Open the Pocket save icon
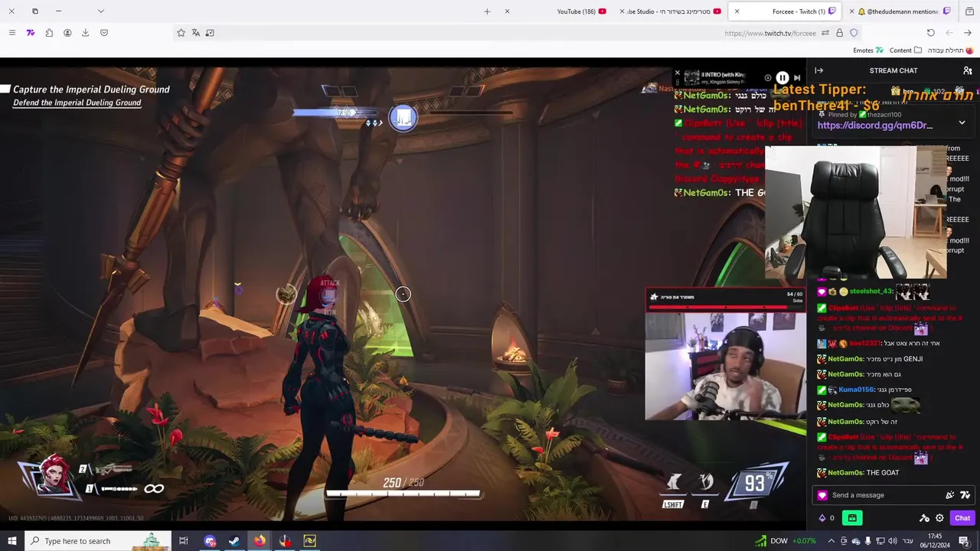The image size is (980, 551). 104,33
